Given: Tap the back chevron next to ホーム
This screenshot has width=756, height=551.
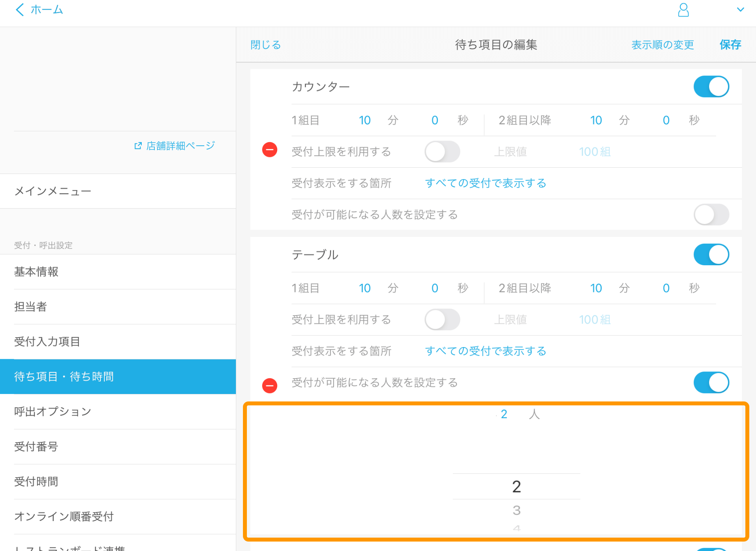Looking at the screenshot, I should pos(20,9).
